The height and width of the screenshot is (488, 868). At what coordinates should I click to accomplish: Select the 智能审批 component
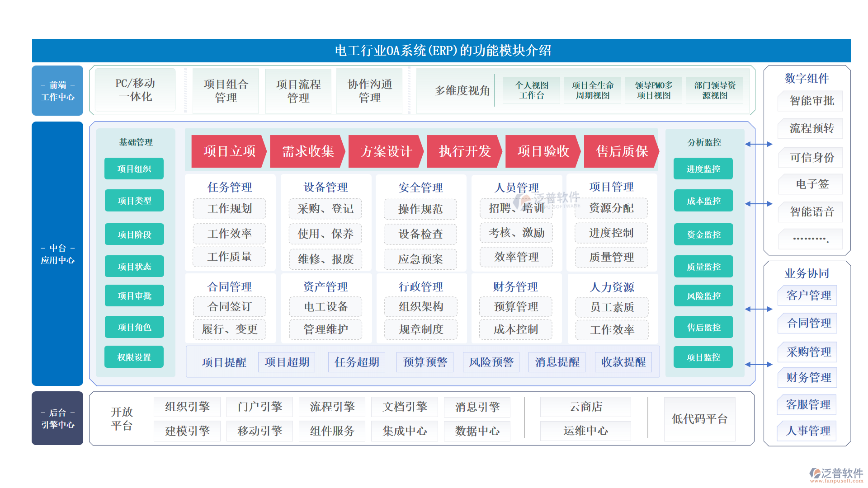[809, 101]
